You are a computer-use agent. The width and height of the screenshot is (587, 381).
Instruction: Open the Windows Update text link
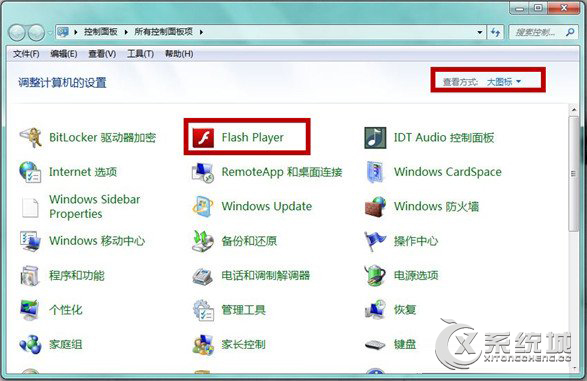point(267,207)
